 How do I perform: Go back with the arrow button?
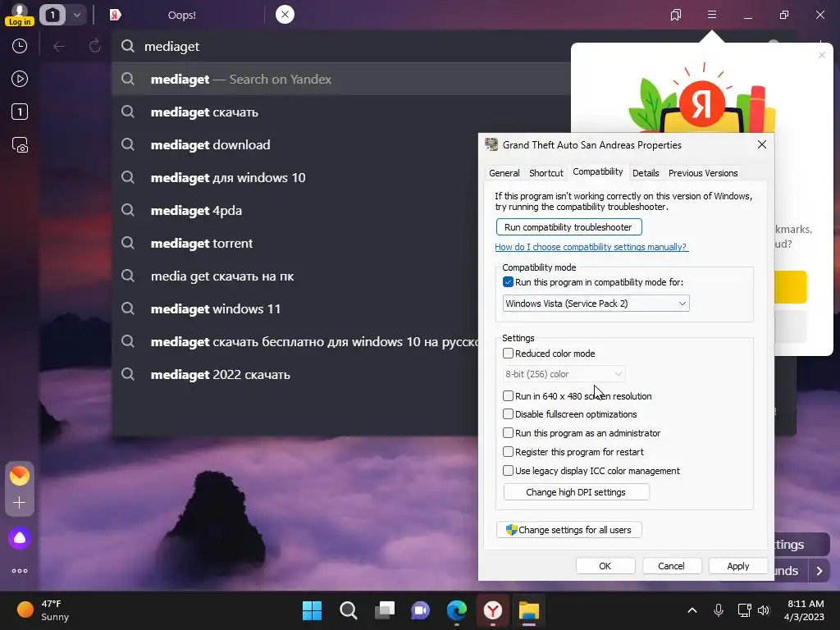tap(59, 47)
